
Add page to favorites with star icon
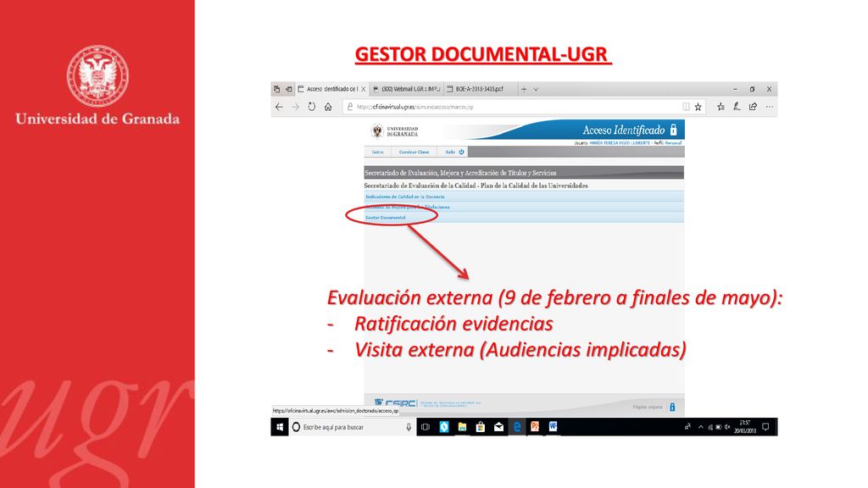click(x=698, y=107)
